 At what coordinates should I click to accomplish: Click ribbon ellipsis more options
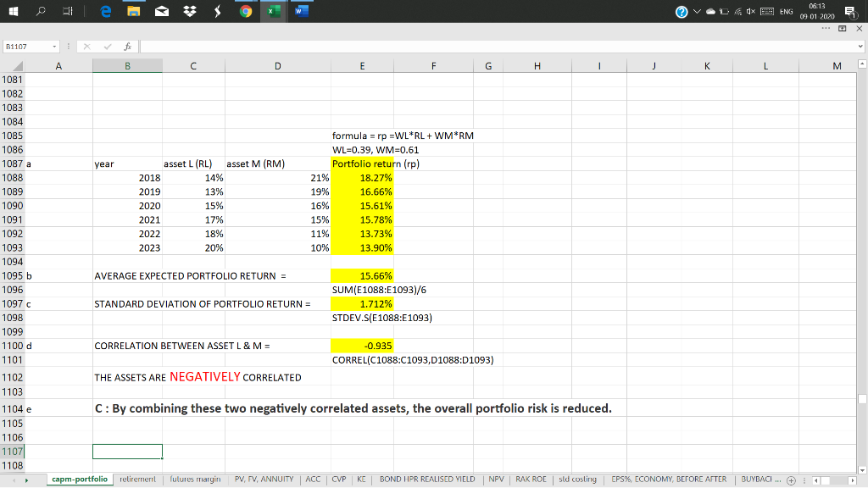826,28
